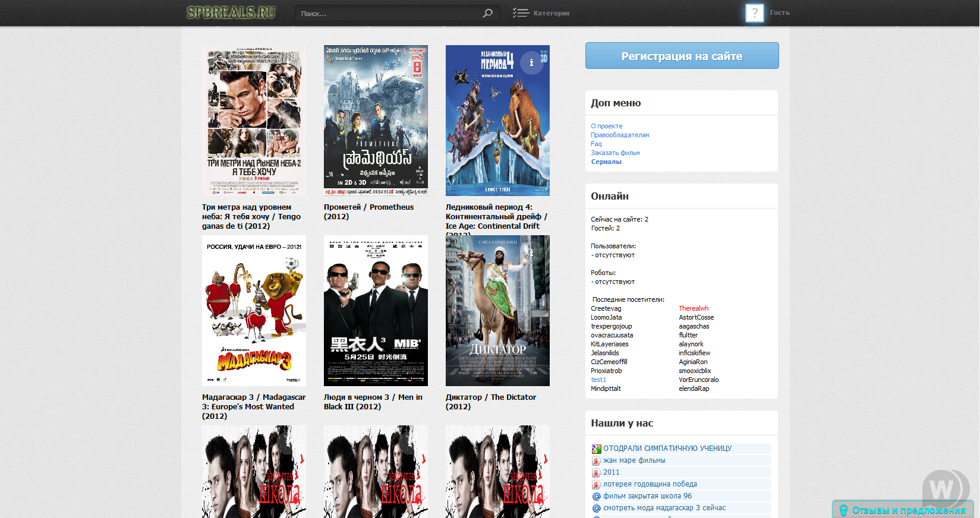
Task: Open visitor profile KitLayeriases
Action: [x=610, y=344]
